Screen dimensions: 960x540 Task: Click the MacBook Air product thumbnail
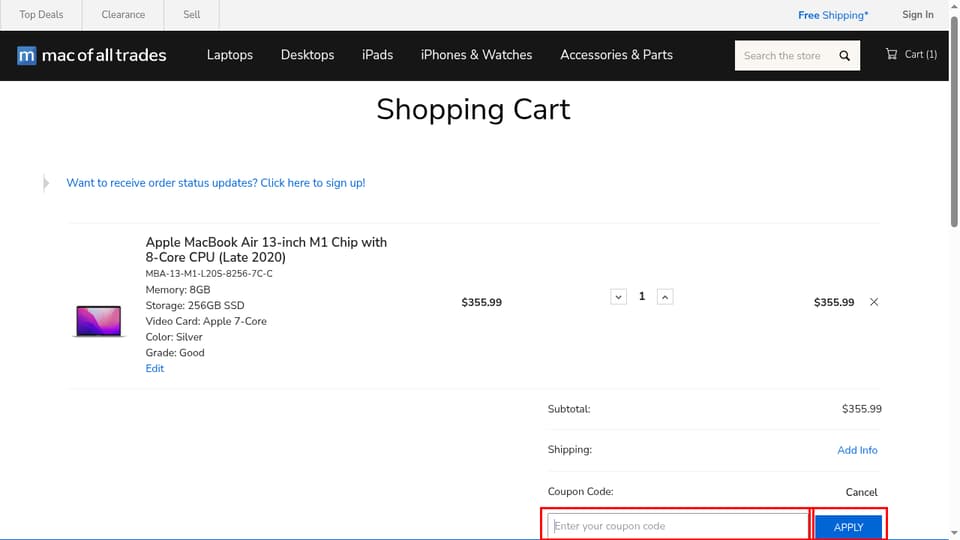[99, 321]
